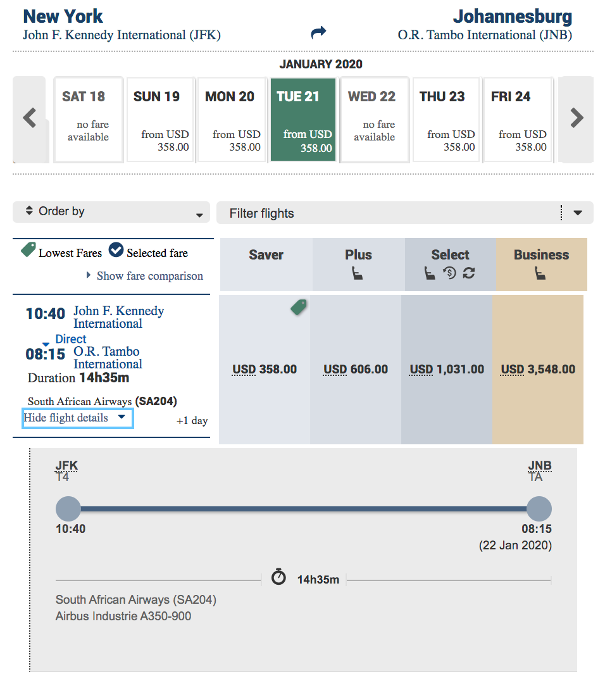Screen dimensions: 605x700
Task: Select the Plus fare USD 606.00
Action: [356, 370]
